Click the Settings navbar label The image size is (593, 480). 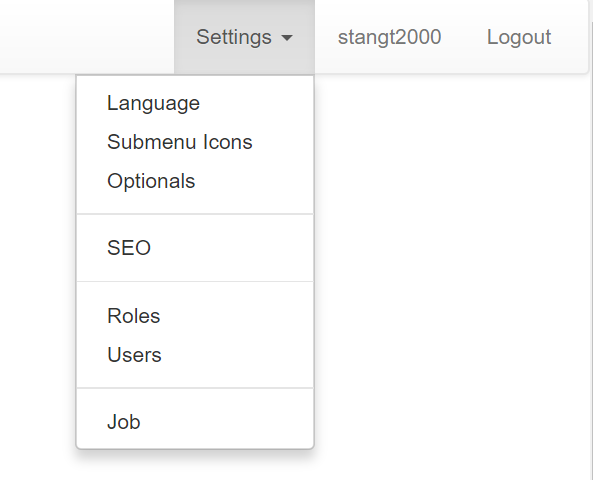(x=234, y=37)
